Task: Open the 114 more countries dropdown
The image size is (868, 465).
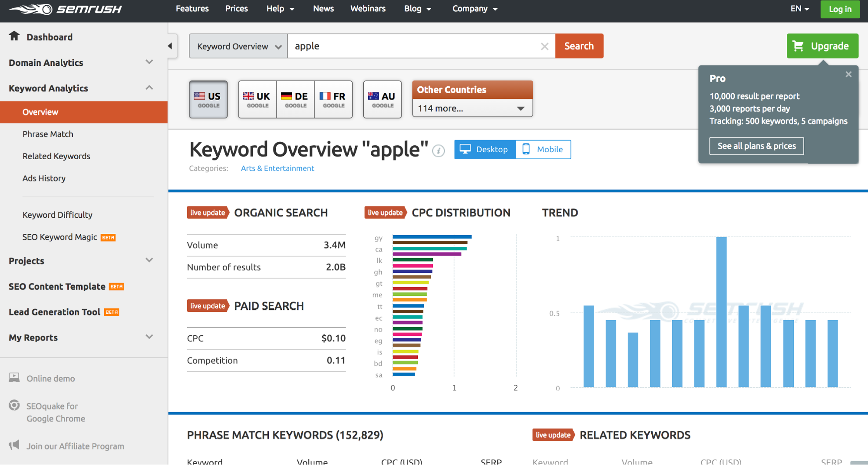Action: click(x=472, y=108)
